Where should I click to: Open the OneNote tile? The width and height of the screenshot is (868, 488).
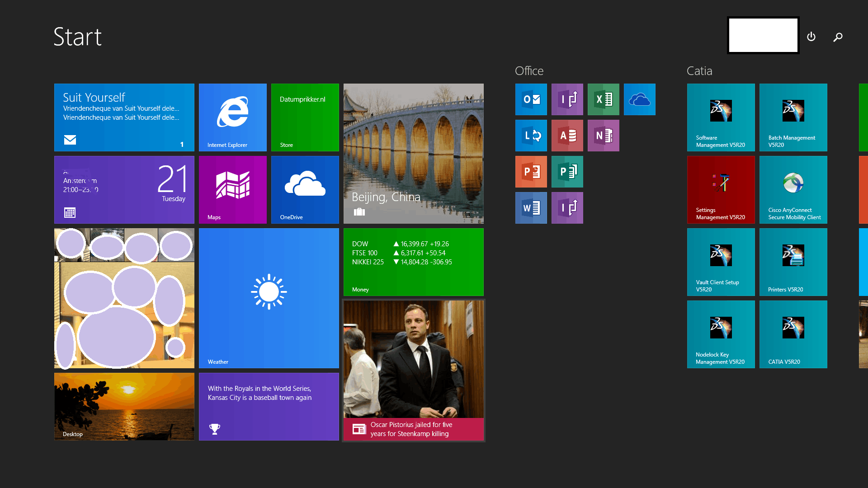603,136
